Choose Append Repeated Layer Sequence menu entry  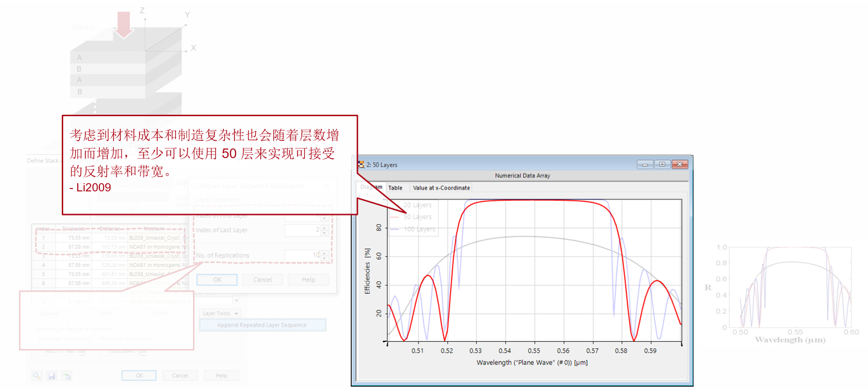point(262,325)
